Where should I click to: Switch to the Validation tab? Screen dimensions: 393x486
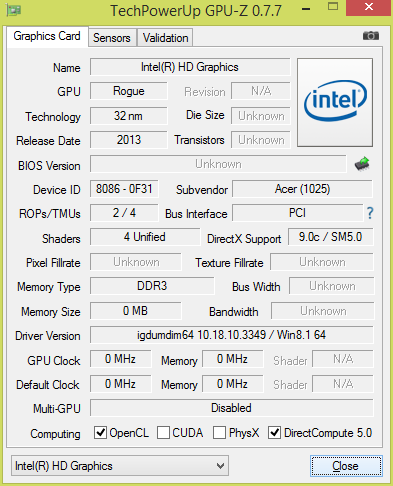tap(165, 38)
